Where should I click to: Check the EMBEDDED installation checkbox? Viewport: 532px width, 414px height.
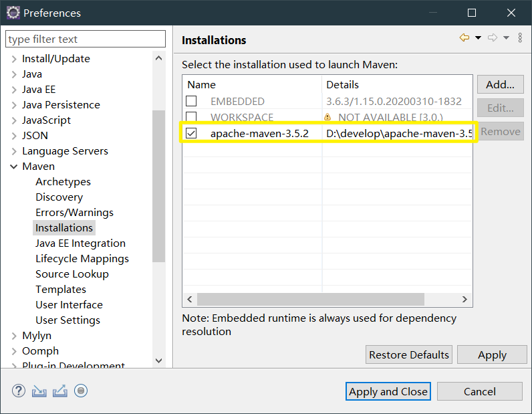click(x=191, y=102)
